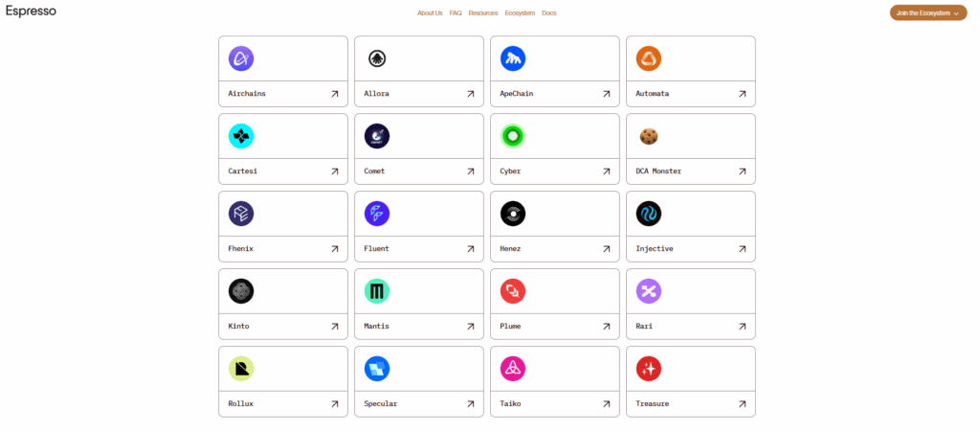
Task: Click the Cartesi cyan logo icon
Action: point(241,136)
